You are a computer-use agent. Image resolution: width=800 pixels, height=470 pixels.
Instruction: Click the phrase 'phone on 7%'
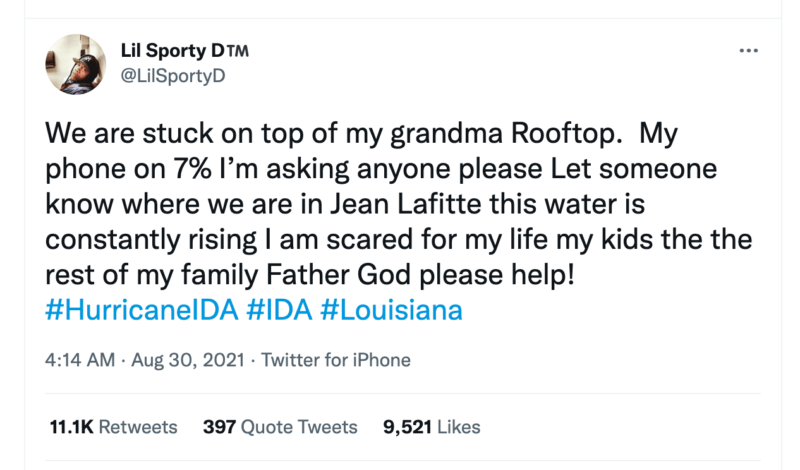pyautogui.click(x=128, y=169)
